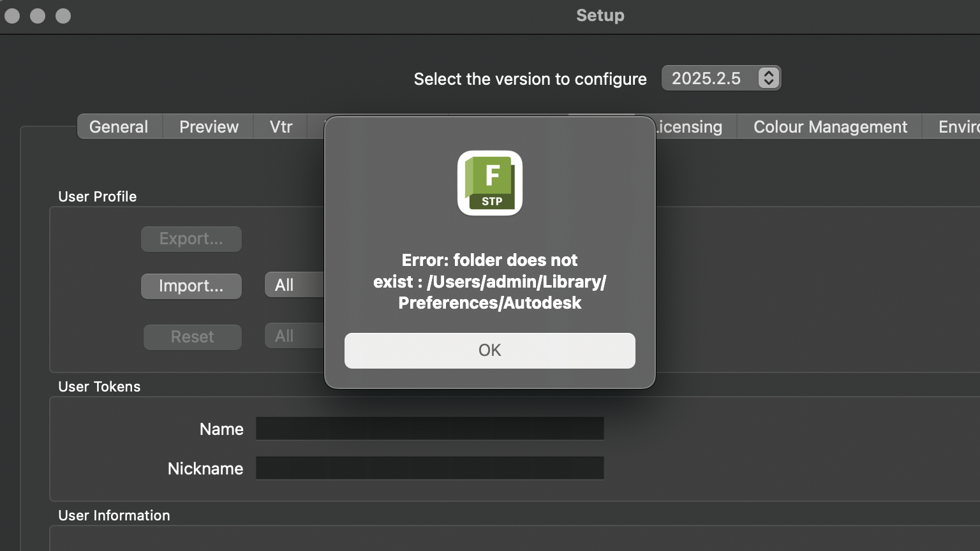Click the folder does not exist error message

[490, 281]
